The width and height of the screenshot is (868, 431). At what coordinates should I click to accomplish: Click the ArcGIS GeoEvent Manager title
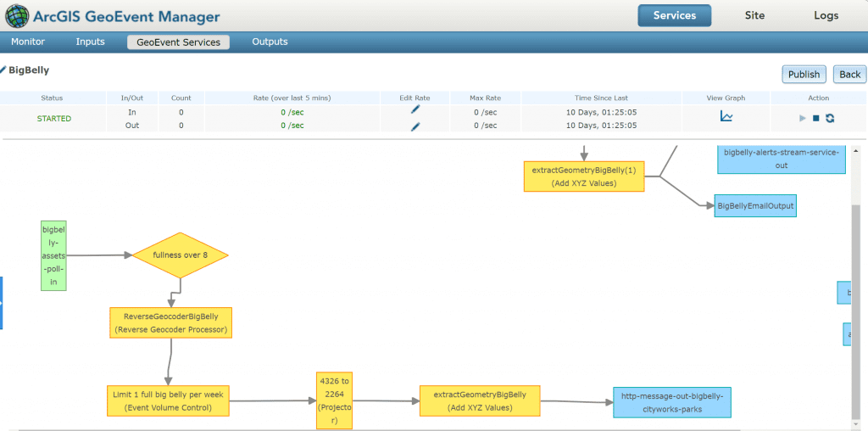coord(126,17)
